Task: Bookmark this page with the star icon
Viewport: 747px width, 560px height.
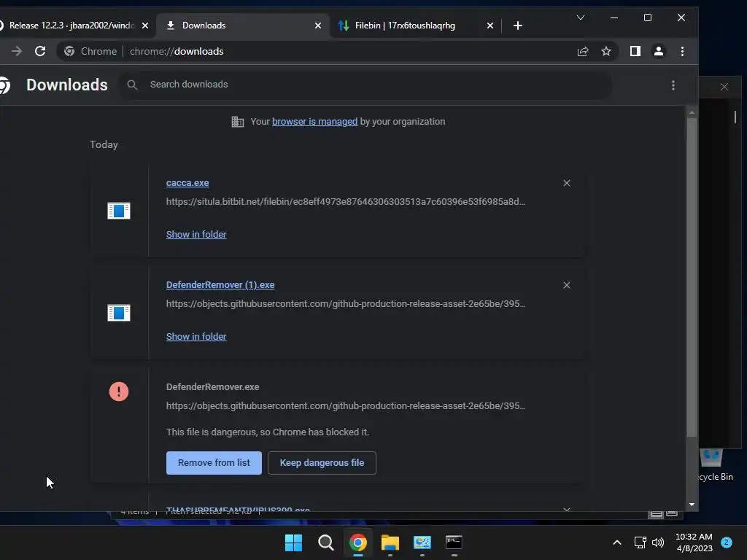Action: click(606, 51)
